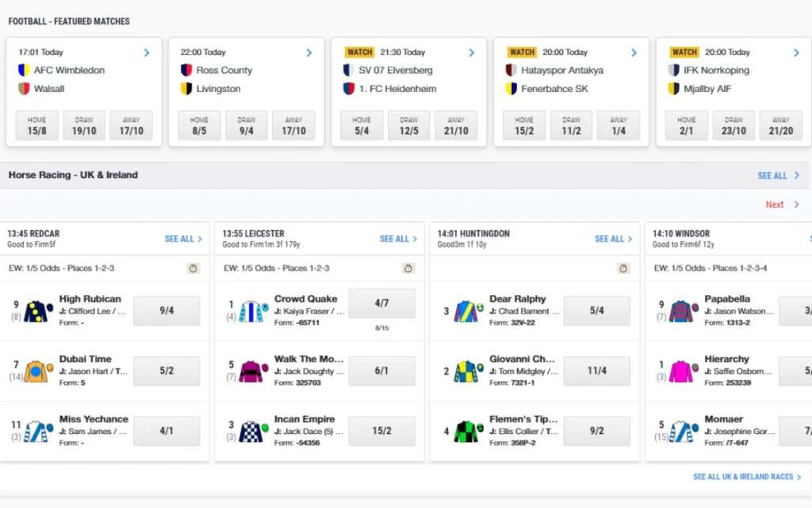Viewport: 812px width, 508px height.
Task: Click the Mjallby AIF crest icon
Action: [x=674, y=89]
